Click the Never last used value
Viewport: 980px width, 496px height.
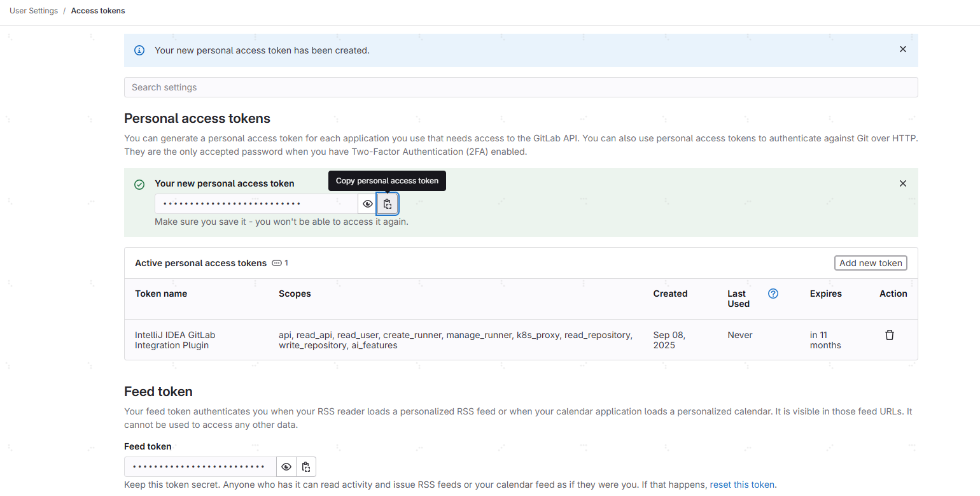(x=740, y=335)
